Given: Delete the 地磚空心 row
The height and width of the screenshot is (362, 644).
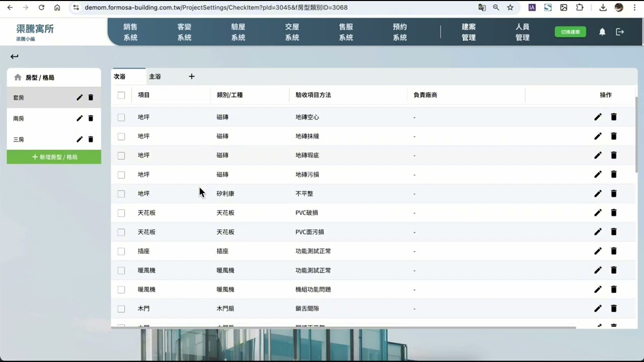Looking at the screenshot, I should 614,117.
